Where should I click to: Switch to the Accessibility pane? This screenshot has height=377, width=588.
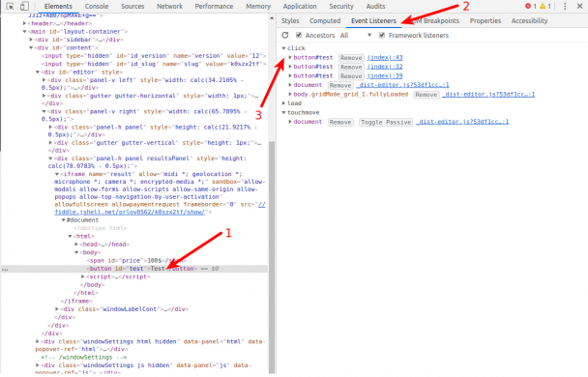(529, 20)
